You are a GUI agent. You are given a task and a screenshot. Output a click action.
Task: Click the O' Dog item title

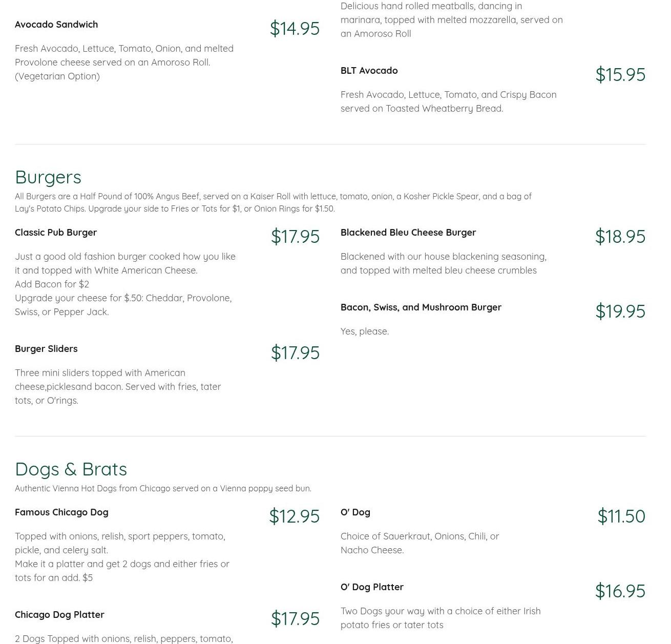tap(355, 512)
